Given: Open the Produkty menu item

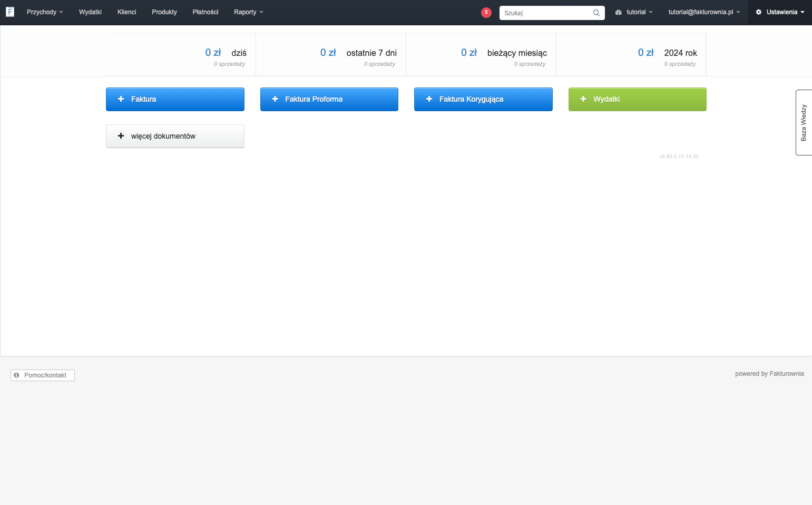Looking at the screenshot, I should point(164,12).
